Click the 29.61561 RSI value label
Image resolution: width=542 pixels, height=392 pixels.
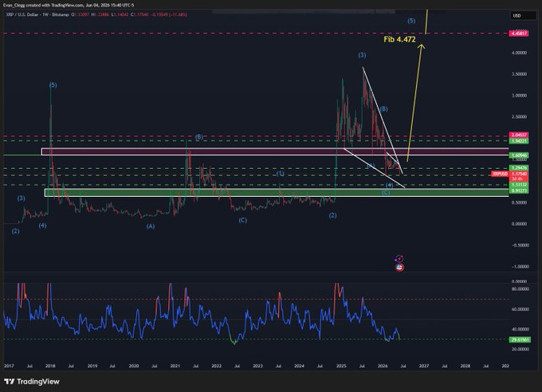pyautogui.click(x=520, y=339)
